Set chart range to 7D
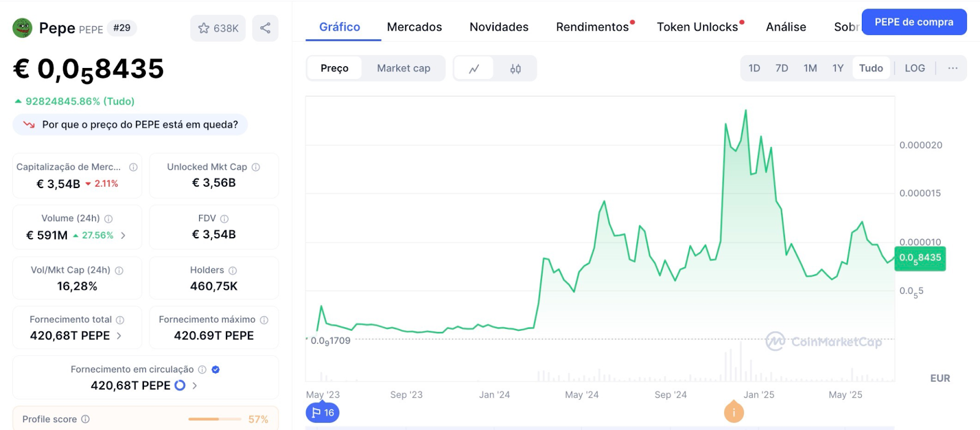Screen dimensions: 980x430 (x=782, y=68)
